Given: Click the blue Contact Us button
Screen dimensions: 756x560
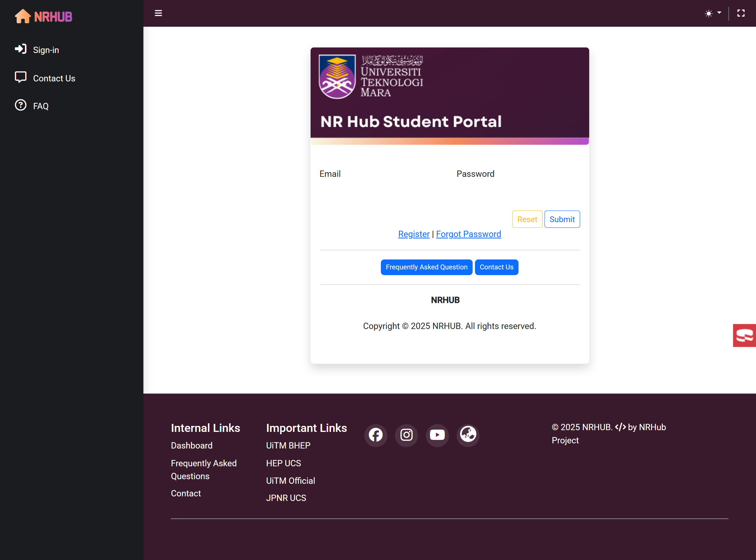Looking at the screenshot, I should coord(496,267).
